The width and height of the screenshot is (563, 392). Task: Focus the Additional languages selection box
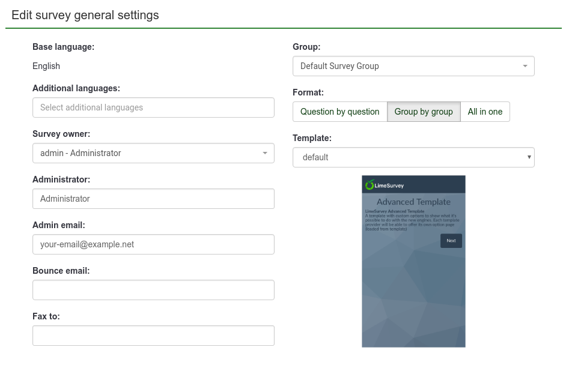point(153,107)
